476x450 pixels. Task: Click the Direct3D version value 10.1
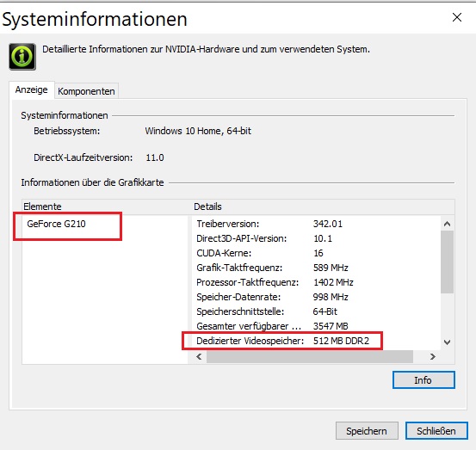pos(323,238)
